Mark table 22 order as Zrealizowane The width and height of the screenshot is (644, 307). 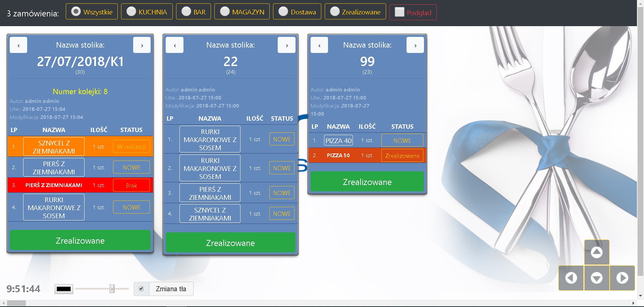coord(230,243)
